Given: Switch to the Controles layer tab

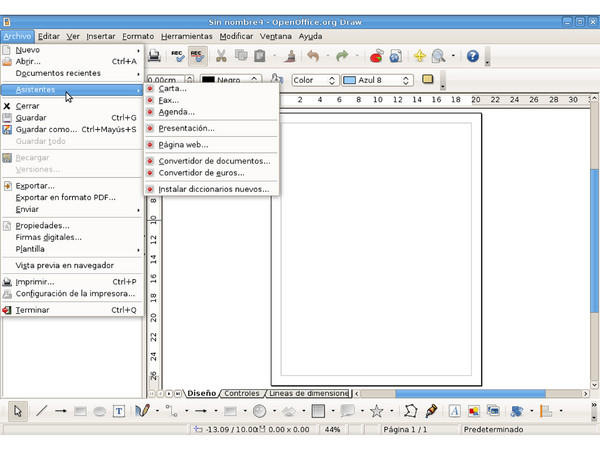Looking at the screenshot, I should pyautogui.click(x=242, y=393).
